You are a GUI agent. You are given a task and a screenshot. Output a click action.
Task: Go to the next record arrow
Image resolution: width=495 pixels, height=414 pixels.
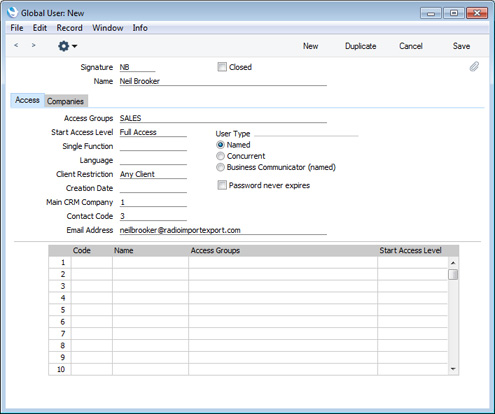pos(33,45)
